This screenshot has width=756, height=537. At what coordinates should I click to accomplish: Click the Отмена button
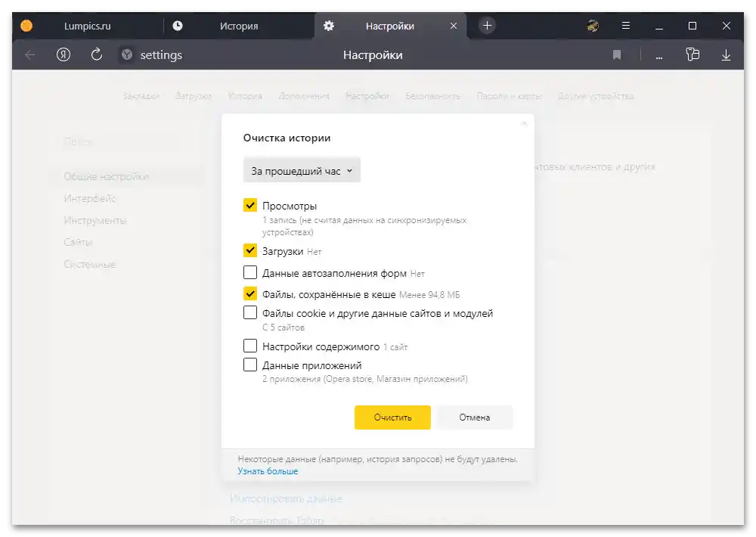(475, 417)
